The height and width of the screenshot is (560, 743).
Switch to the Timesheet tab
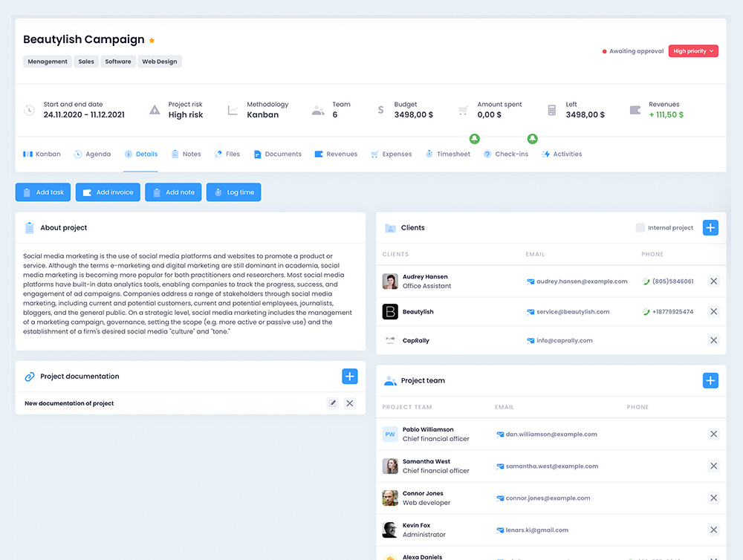pyautogui.click(x=448, y=154)
